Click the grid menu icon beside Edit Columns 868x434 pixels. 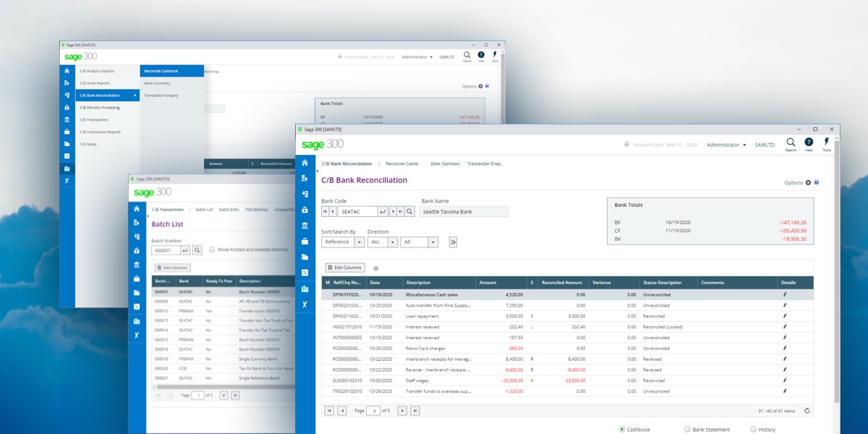click(x=375, y=268)
